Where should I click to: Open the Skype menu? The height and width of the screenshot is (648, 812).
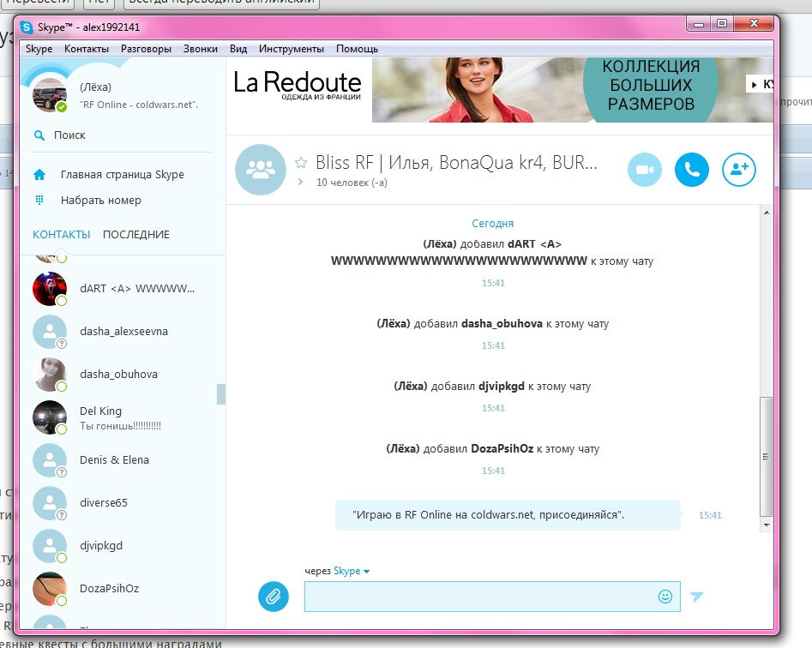tap(39, 49)
